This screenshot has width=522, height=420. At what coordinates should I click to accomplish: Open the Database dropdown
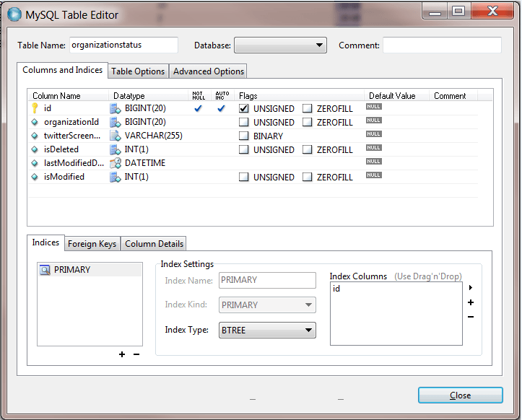pos(280,45)
